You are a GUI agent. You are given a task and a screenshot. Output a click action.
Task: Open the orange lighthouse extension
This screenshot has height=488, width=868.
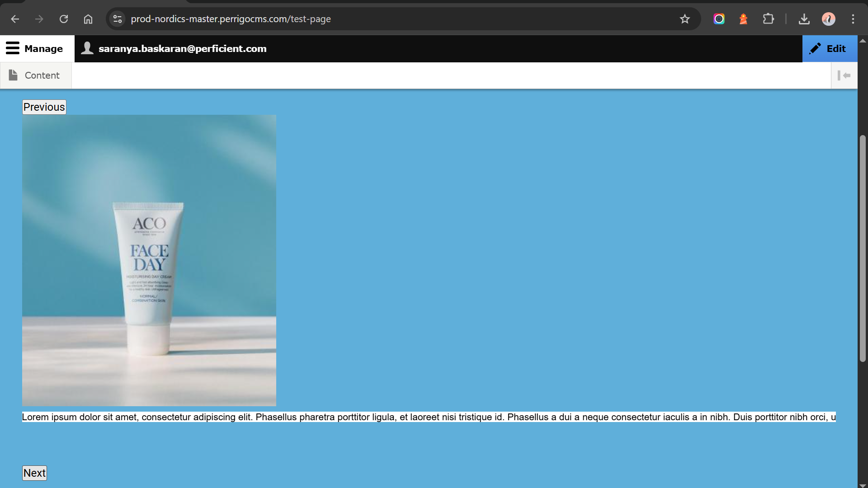[x=743, y=19]
